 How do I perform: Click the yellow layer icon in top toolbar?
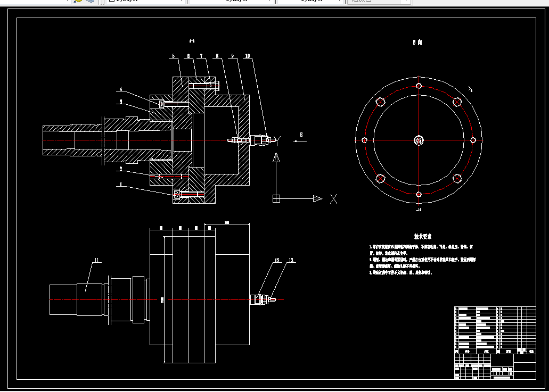tap(77, 1)
